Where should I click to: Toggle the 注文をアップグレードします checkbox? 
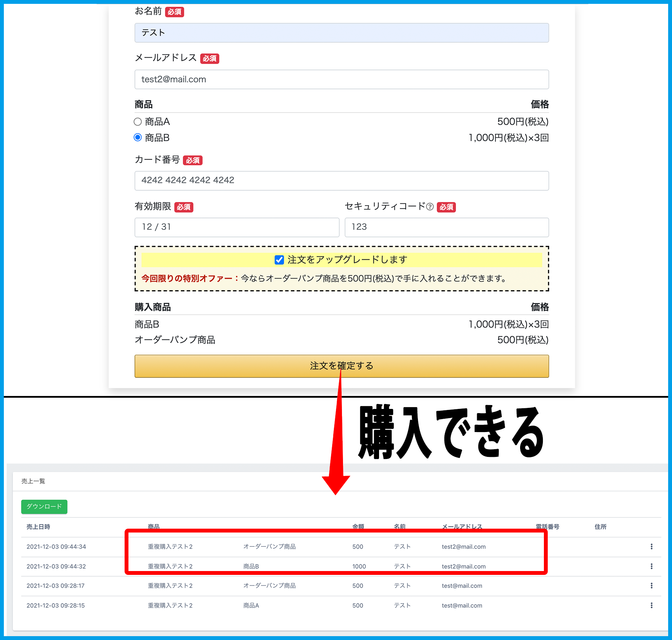pos(279,260)
